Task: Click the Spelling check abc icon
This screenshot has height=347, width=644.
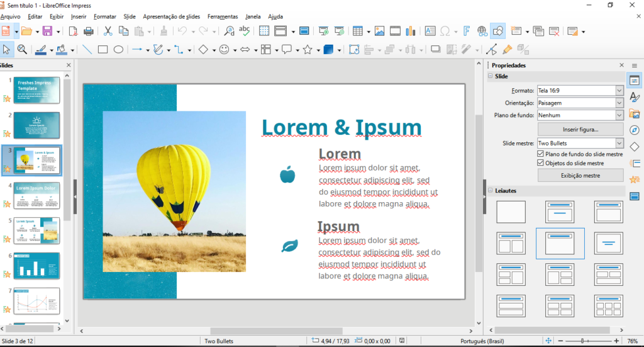Action: (245, 31)
